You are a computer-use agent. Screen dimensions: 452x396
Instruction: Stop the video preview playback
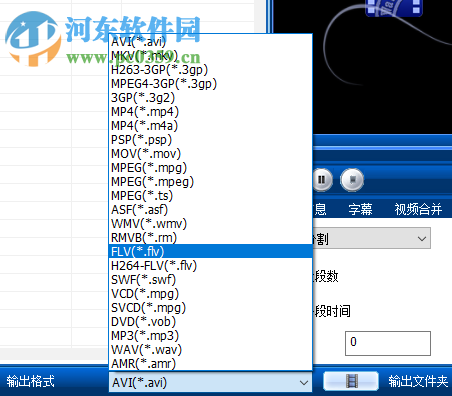pyautogui.click(x=352, y=180)
